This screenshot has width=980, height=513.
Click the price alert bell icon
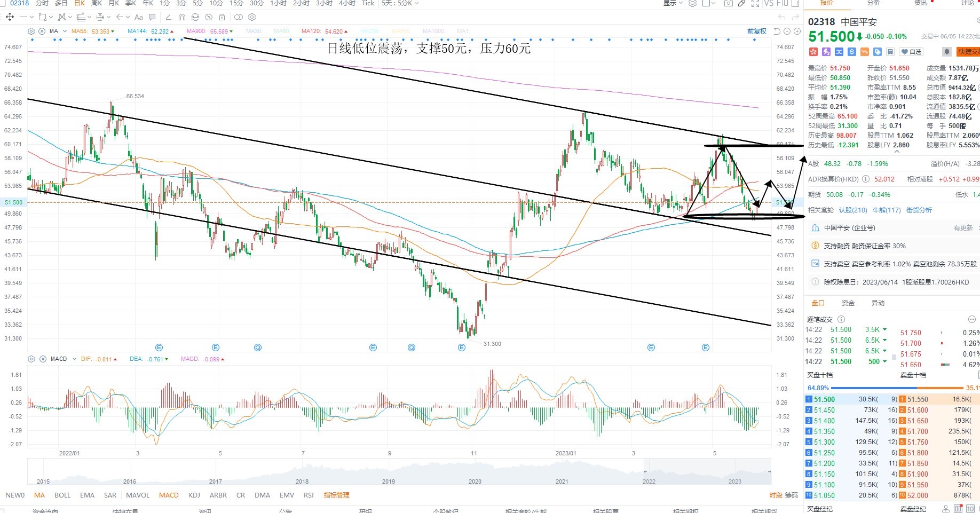946,52
